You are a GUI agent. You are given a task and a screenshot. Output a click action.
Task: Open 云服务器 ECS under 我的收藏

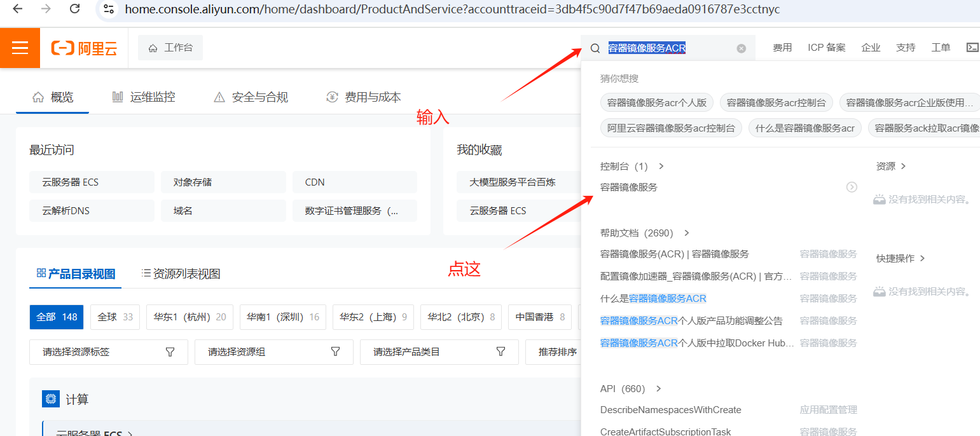[518, 211]
